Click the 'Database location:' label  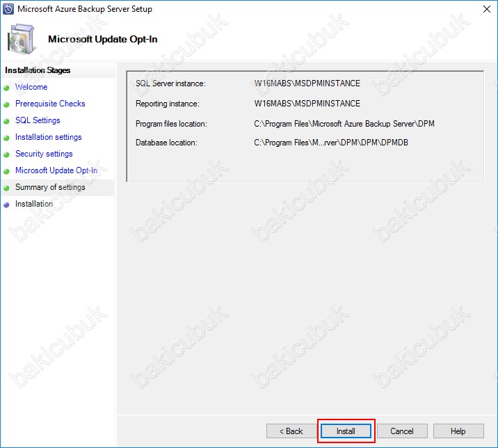[x=166, y=143]
